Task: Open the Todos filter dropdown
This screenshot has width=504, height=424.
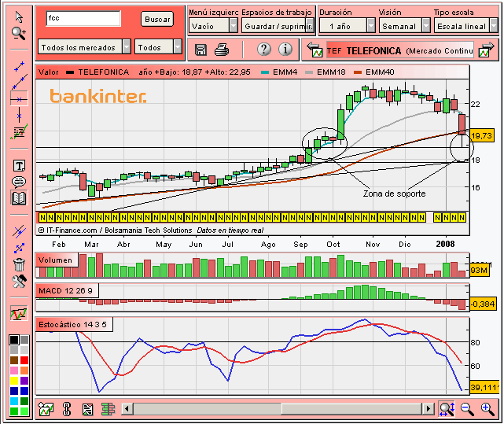Action: 158,47
